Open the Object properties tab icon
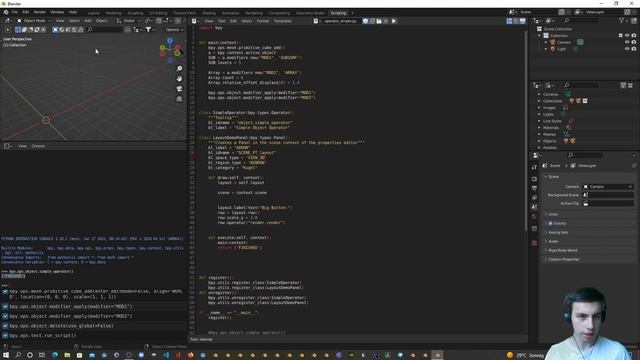 pos(534,229)
